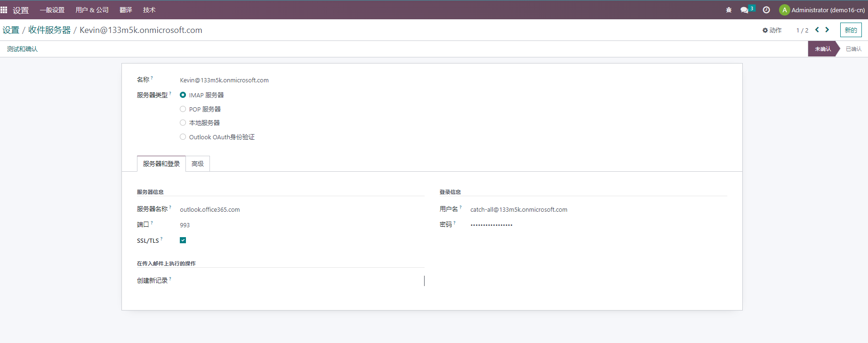Screen dimensions: 868x343
Task: Open the conversations chat icon
Action: [745, 10]
